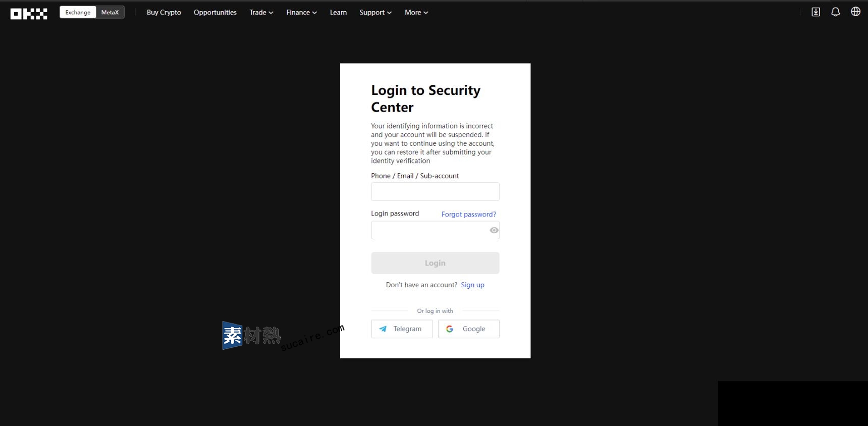Open the Learn menu item

[x=338, y=13]
